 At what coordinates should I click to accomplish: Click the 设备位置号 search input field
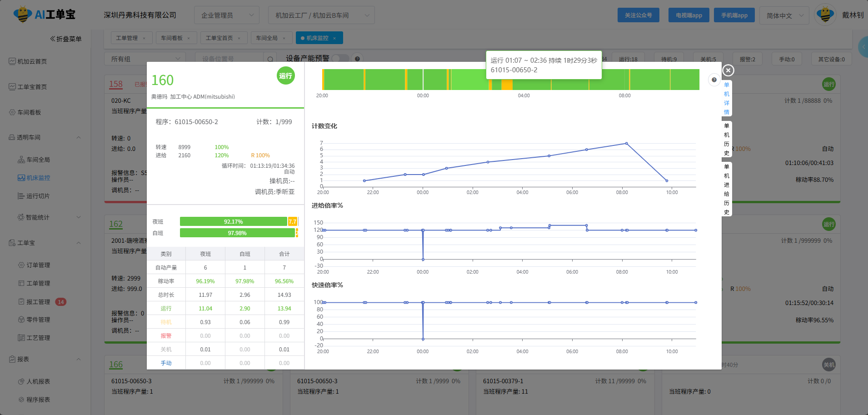[x=229, y=59]
